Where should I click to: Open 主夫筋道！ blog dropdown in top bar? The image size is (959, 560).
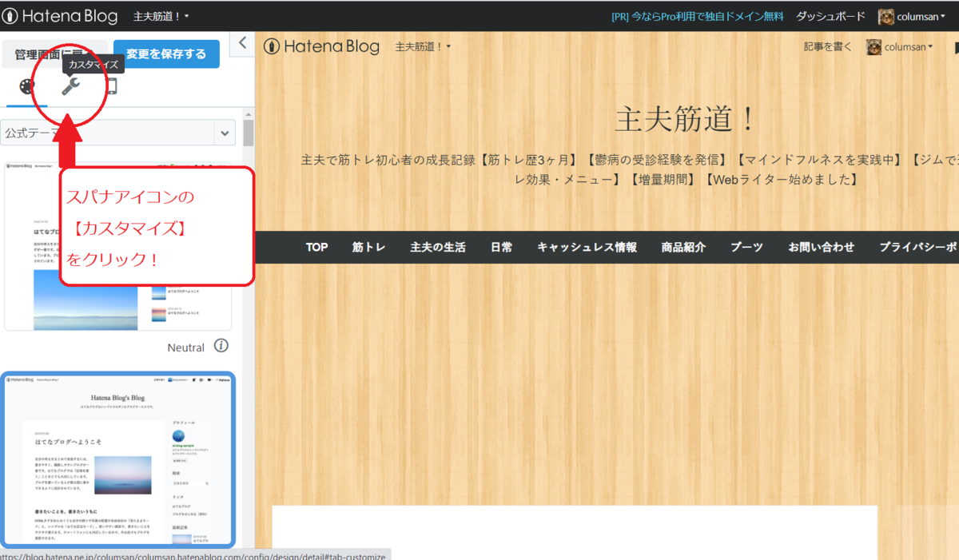pyautogui.click(x=161, y=16)
